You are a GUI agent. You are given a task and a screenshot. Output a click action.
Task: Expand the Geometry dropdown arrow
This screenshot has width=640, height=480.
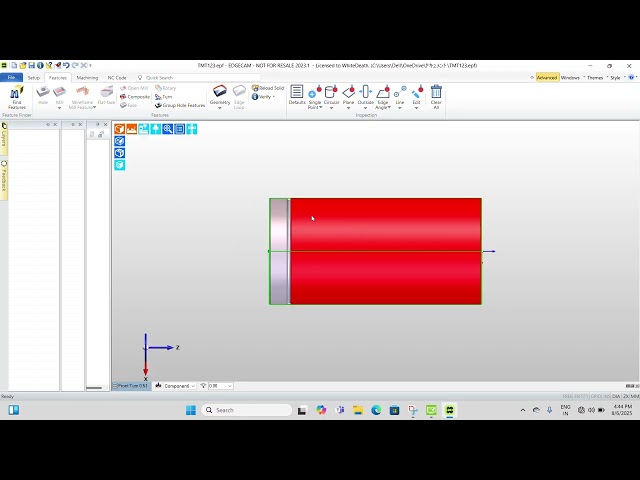220,108
